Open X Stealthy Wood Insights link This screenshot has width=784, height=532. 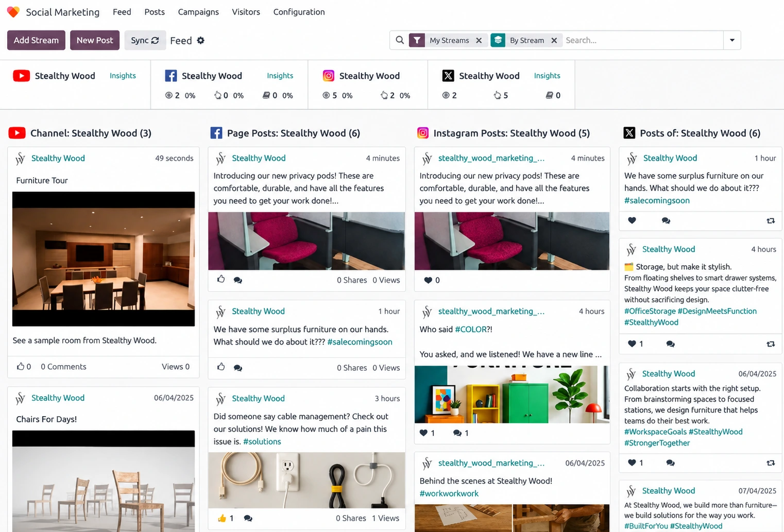tap(547, 76)
